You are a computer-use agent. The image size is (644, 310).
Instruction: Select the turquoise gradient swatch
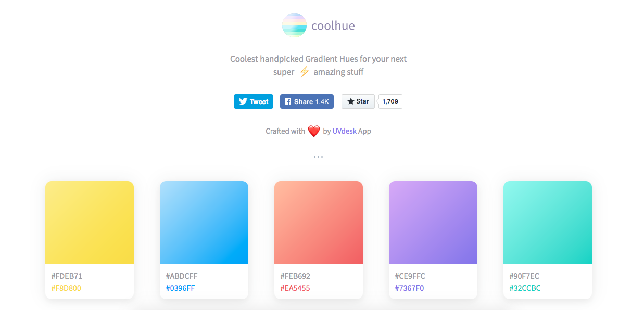click(548, 223)
